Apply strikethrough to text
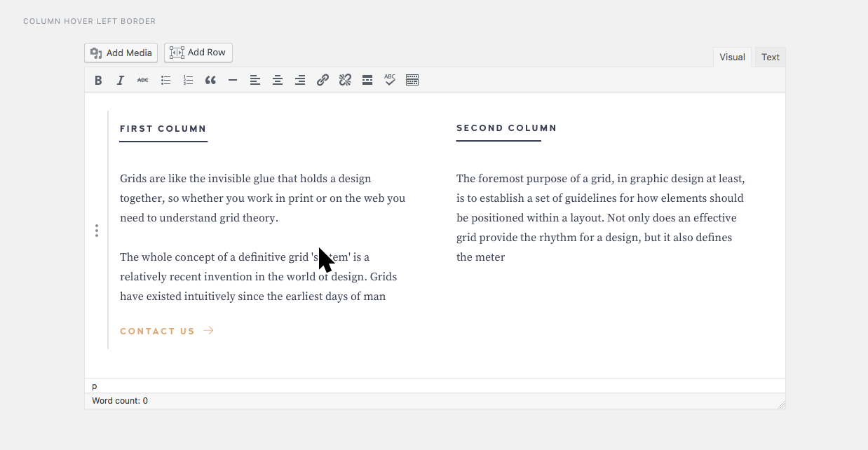Screen dimensions: 868x450 (x=143, y=81)
